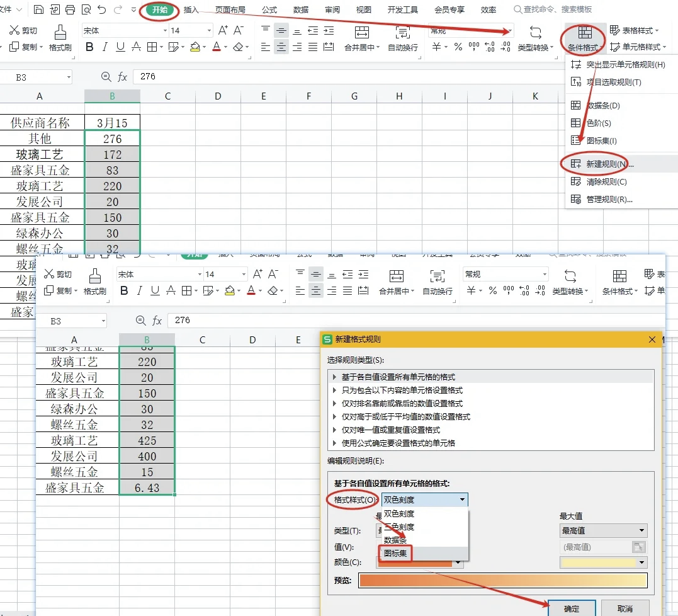This screenshot has width=678, height=616.
Task: Click the Save icon in the upper window
Action: (38, 9)
